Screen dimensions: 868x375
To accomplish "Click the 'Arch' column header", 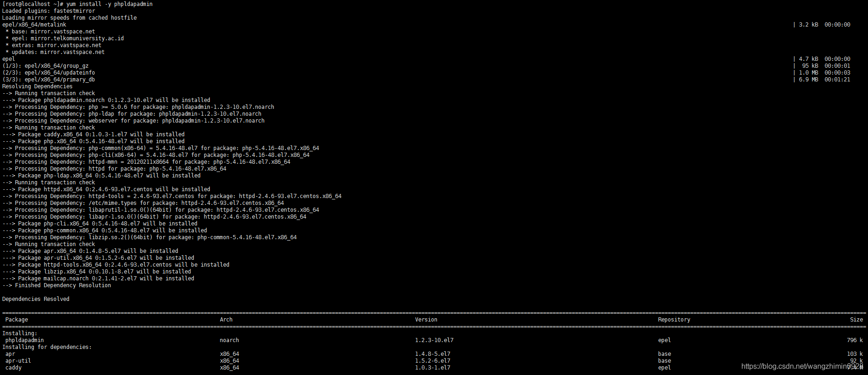I will [226, 320].
